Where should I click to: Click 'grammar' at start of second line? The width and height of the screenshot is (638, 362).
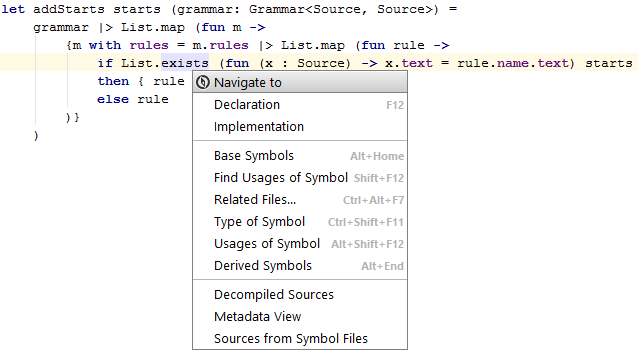[x=61, y=28]
